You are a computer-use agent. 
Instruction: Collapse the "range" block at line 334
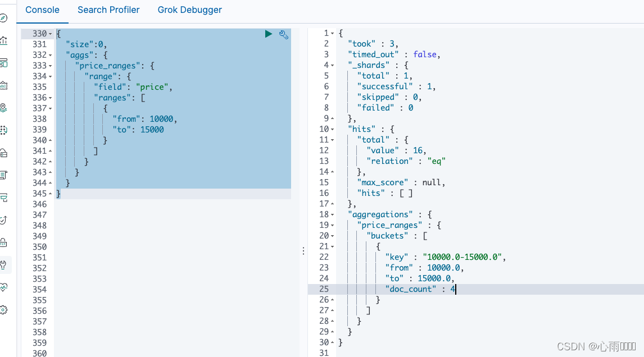point(51,76)
